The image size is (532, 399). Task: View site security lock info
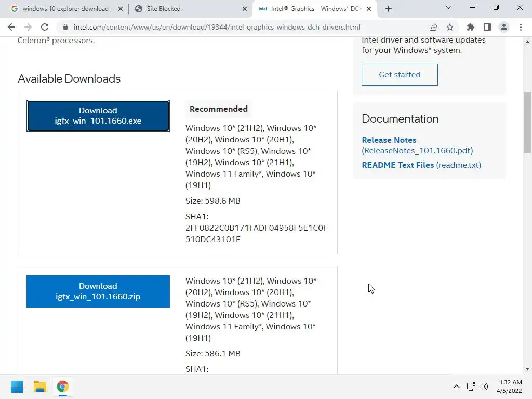[65, 27]
